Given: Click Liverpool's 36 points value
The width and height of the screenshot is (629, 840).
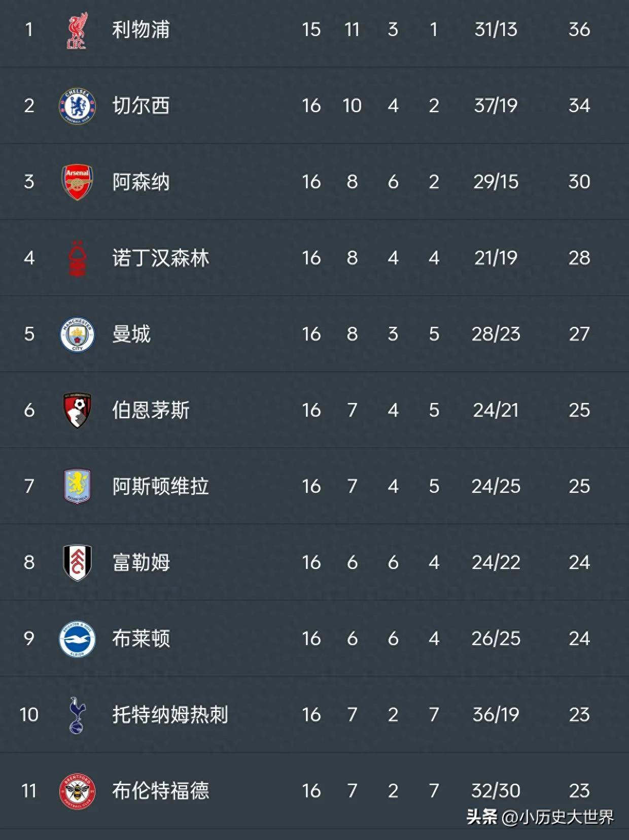Looking at the screenshot, I should click(x=579, y=29).
